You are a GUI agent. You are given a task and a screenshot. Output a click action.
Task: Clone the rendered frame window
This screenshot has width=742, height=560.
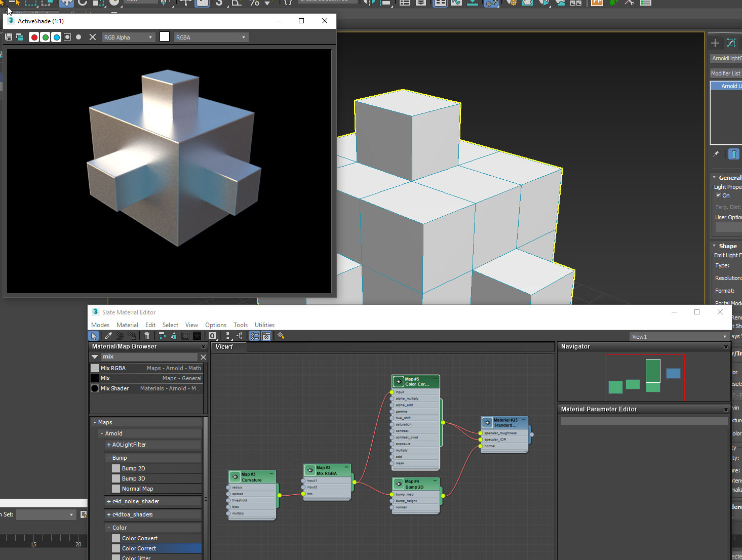tap(20, 36)
